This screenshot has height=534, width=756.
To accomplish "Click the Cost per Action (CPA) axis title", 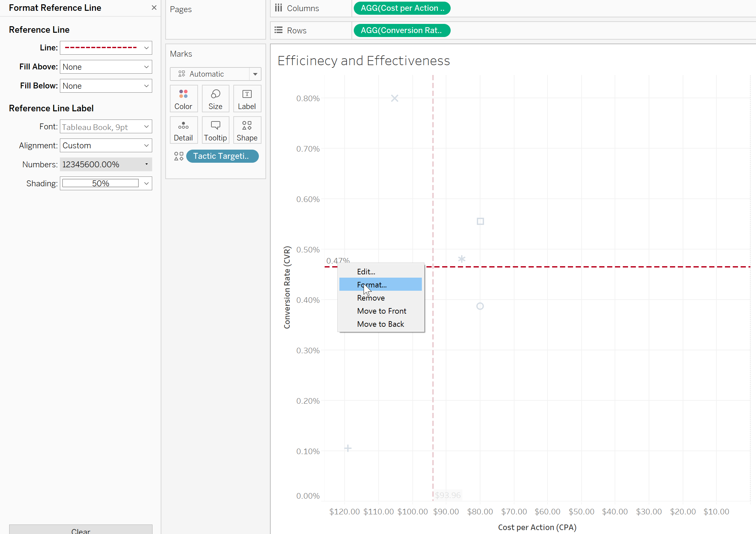I will pos(537,527).
